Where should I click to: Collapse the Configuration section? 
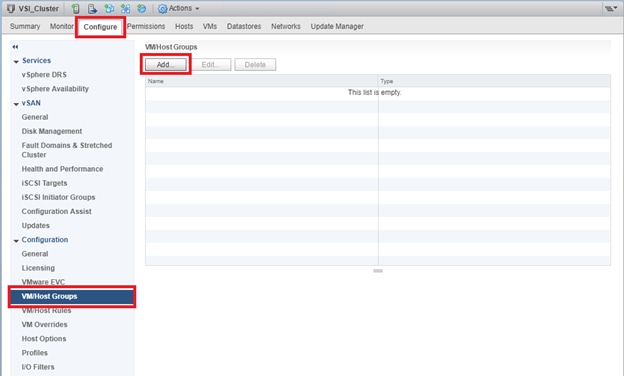[x=16, y=241]
